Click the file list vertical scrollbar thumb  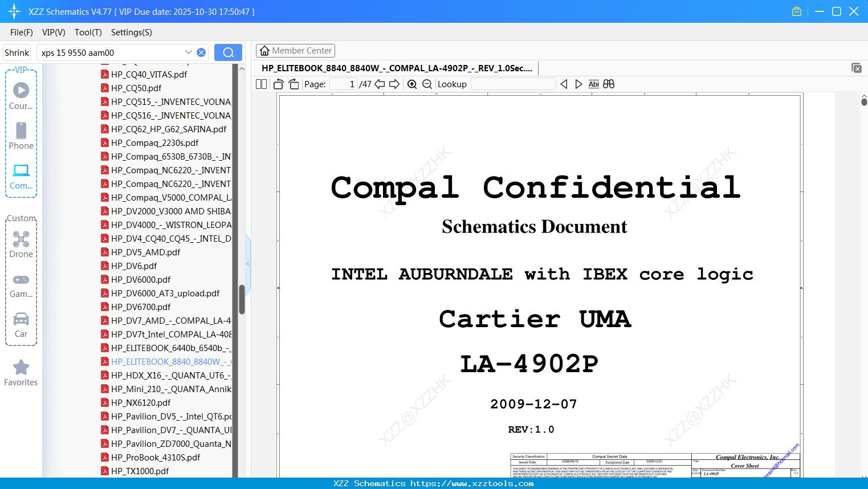[242, 299]
